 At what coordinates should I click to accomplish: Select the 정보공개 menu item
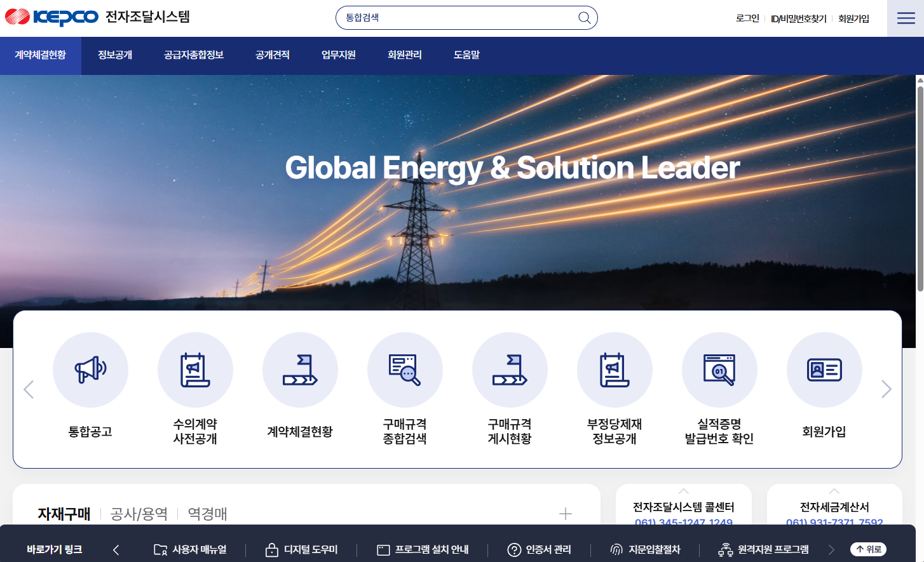115,55
